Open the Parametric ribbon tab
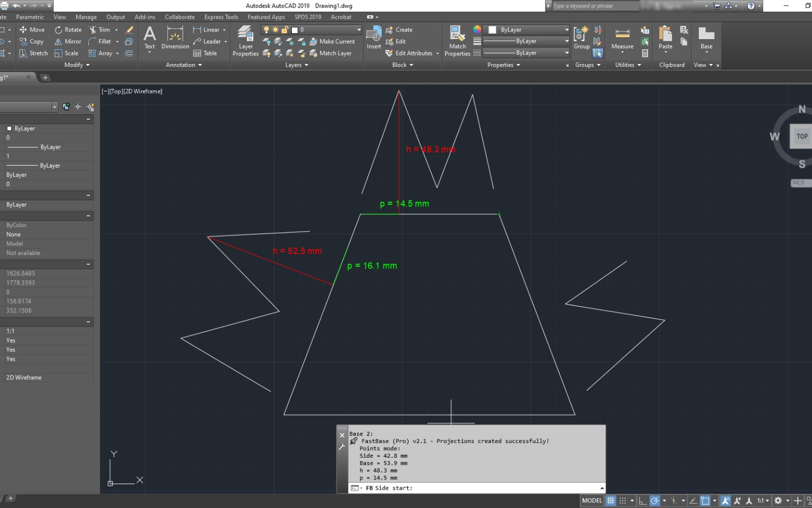Screen dimensions: 812x508 pos(30,17)
